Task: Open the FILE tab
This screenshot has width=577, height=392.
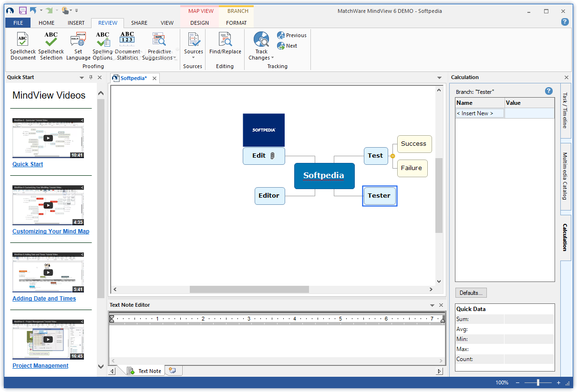Action: coord(18,23)
